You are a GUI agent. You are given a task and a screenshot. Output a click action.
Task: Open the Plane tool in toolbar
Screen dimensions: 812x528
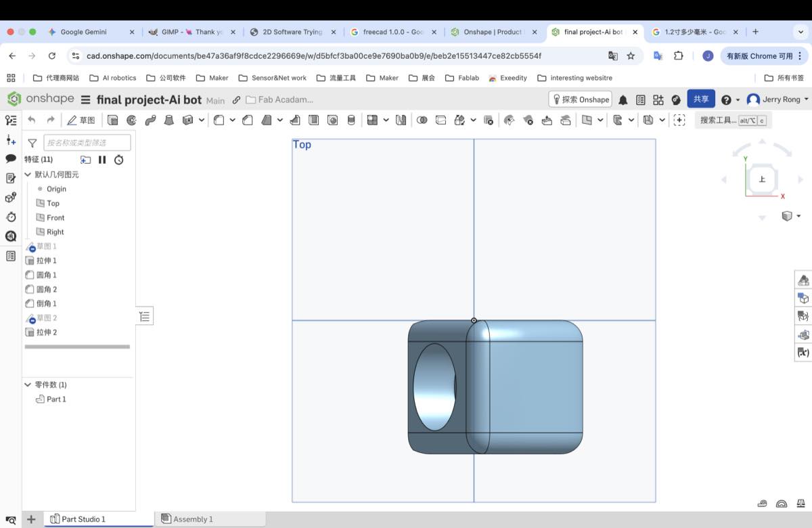pyautogui.click(x=587, y=120)
